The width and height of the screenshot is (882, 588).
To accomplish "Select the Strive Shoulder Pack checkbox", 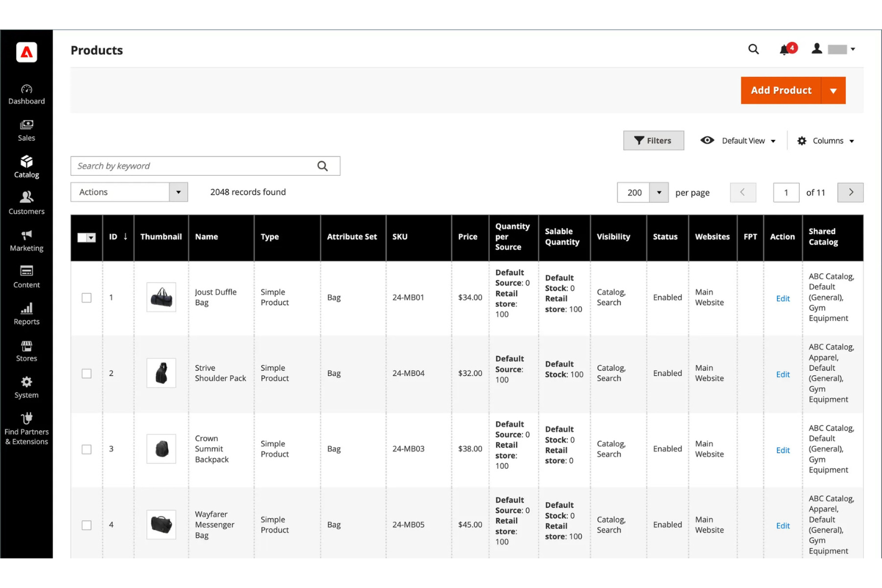I will [86, 374].
